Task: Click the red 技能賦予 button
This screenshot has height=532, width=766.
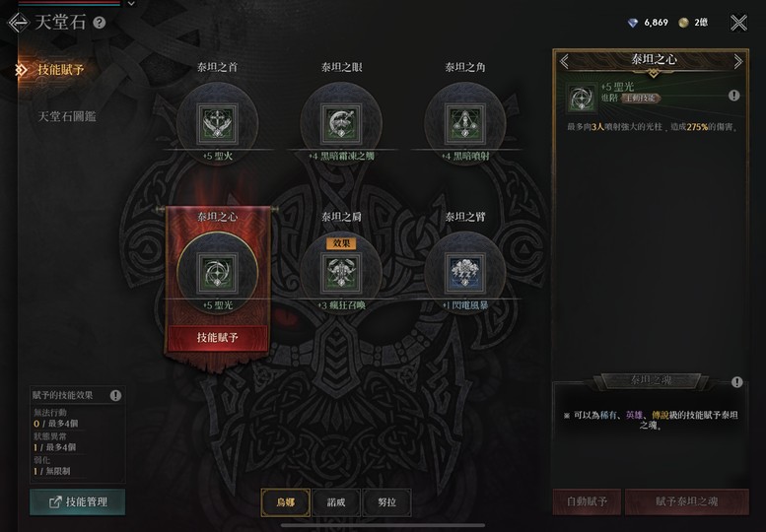Action: (x=218, y=338)
